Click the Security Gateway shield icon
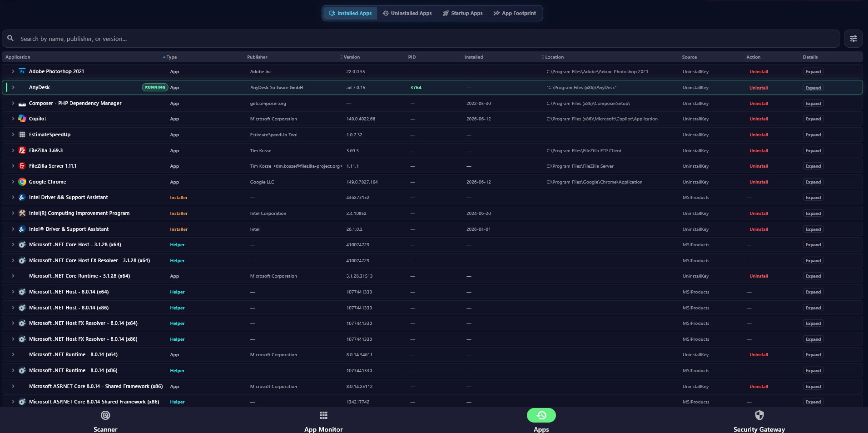 759,415
